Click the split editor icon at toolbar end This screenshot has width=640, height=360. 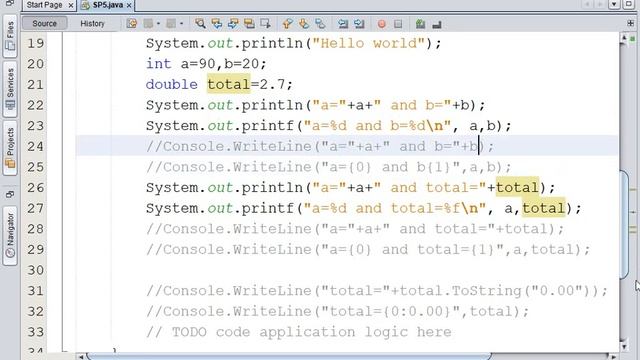pos(631,23)
